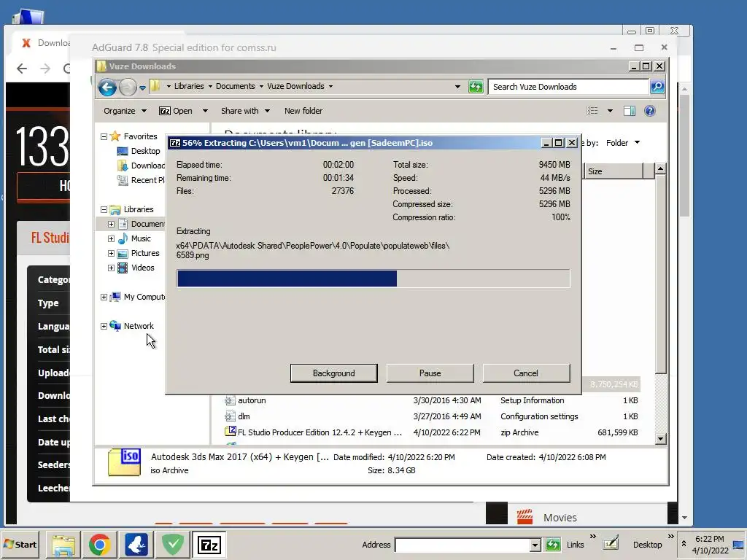
Task: Collapse the Libraries tree group
Action: tap(104, 209)
